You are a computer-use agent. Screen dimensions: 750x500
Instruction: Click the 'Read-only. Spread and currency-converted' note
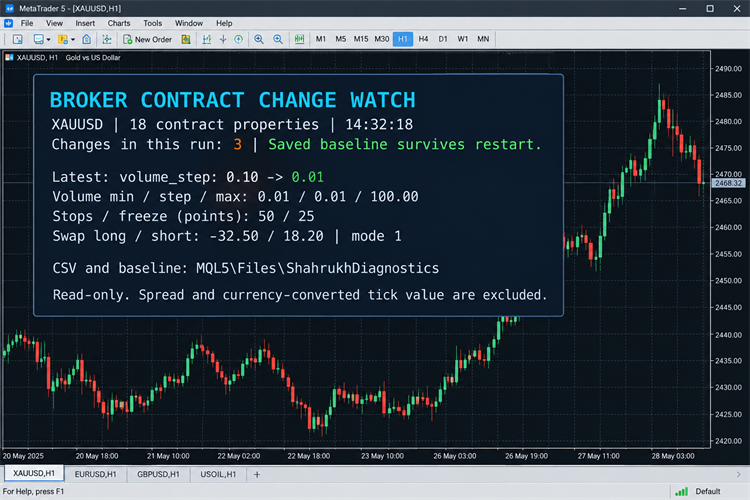coord(300,295)
